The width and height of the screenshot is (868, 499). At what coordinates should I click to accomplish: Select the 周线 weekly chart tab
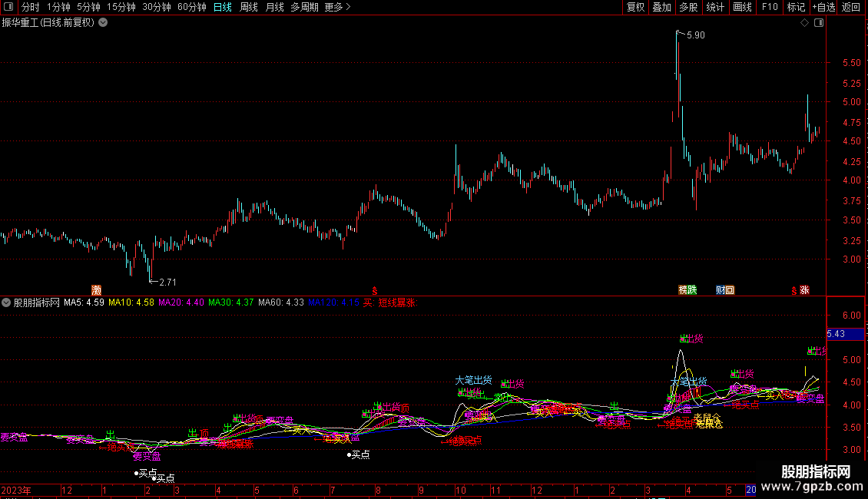coord(249,7)
